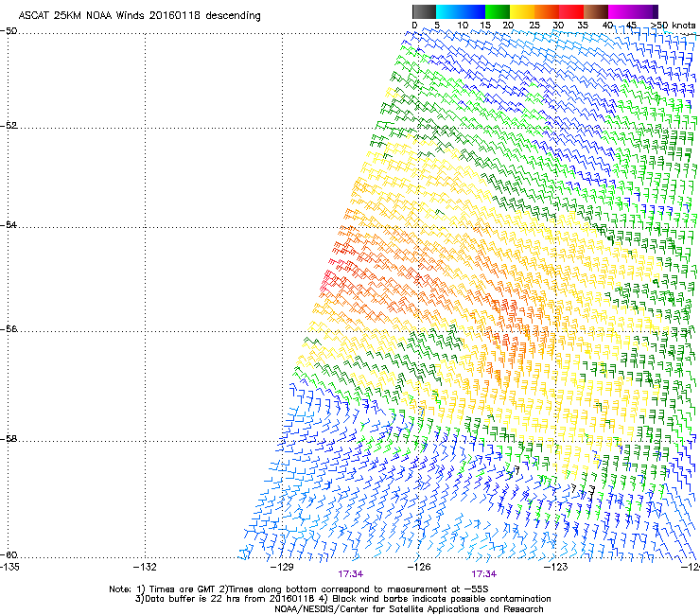The height and width of the screenshot is (615, 700).
Task: Click the yellow 20-25 knots legend segment
Action: point(522,11)
